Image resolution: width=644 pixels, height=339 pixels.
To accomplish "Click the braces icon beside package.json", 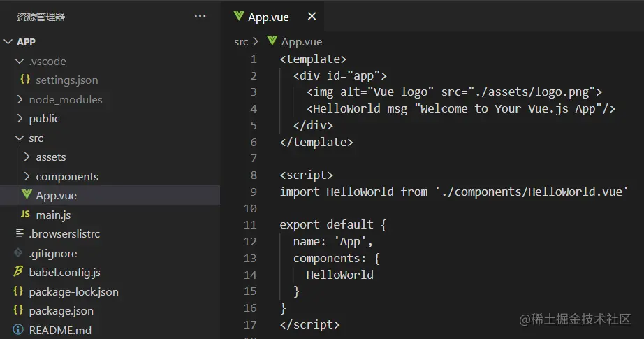I will [18, 310].
